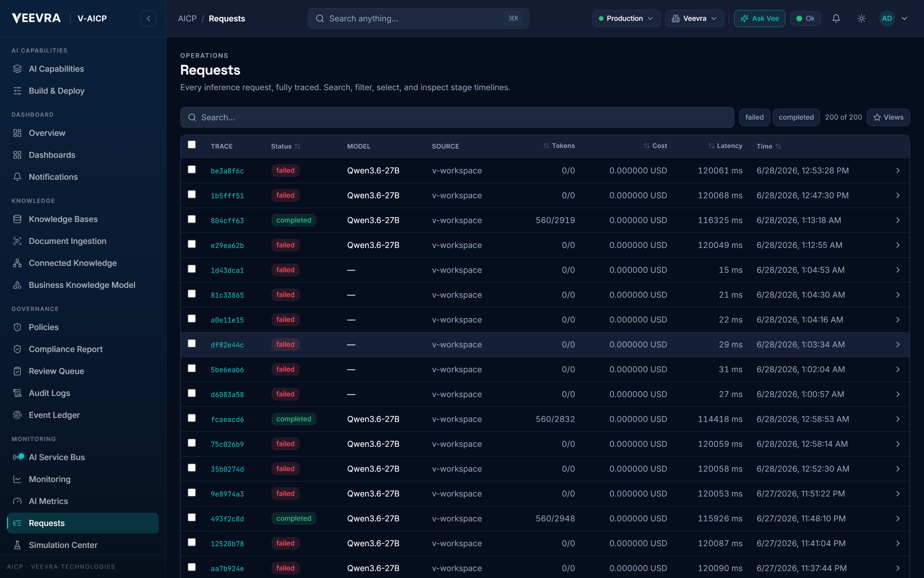Expand row details chevron for trace 81c33865
The height and width of the screenshot is (578, 924).
[x=898, y=295]
